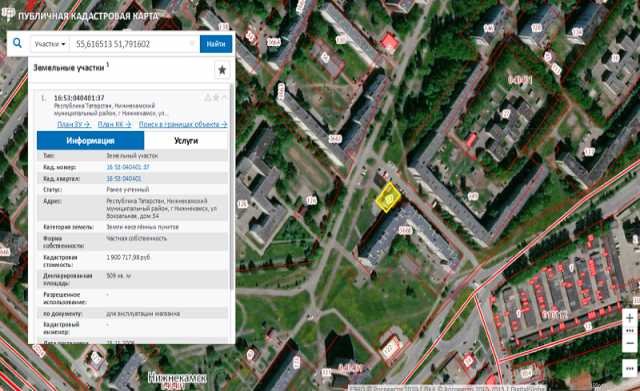Click the three-dots between zoom buttons

630,331
